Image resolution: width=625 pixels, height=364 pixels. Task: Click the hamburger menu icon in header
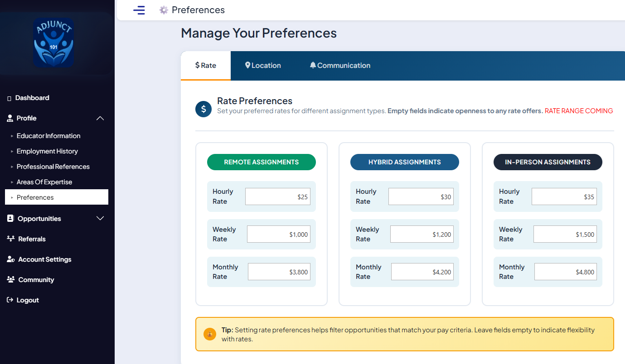(139, 10)
